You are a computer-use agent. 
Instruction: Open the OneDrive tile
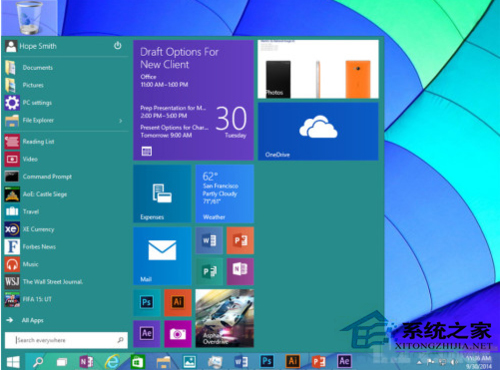(x=318, y=131)
